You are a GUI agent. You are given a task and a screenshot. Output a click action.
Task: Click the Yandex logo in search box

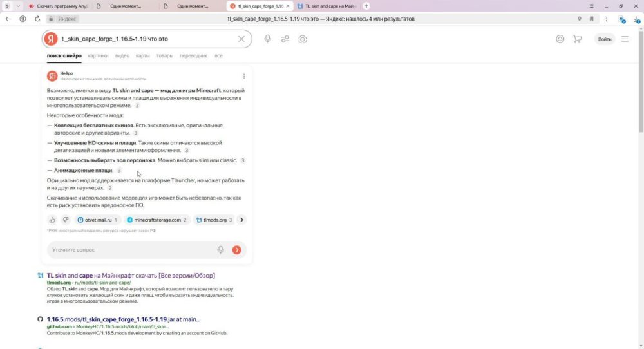(x=51, y=39)
